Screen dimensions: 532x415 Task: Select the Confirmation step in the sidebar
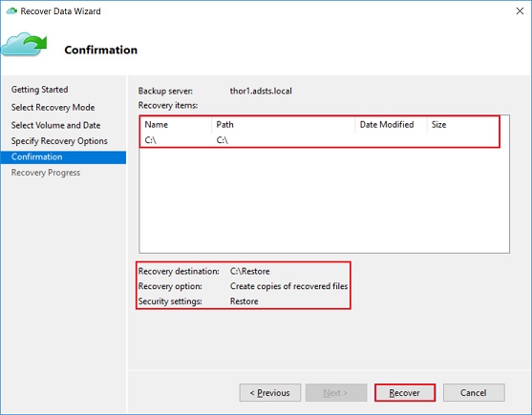[x=63, y=157]
